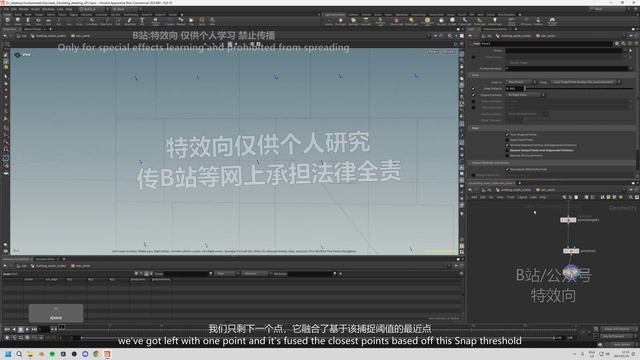The image size is (640, 360).
Task: Create a Box from the shelf
Action: [7, 21]
